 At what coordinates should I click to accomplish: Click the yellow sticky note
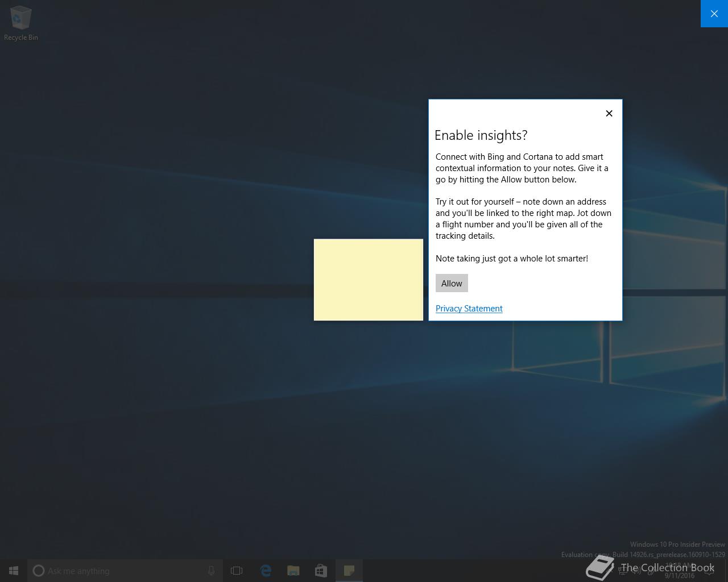tap(369, 280)
